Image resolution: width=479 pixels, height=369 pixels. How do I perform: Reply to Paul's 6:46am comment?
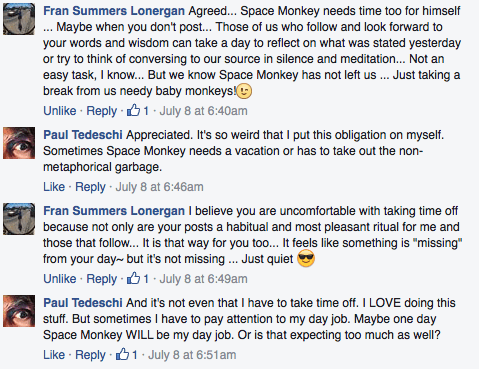pyautogui.click(x=90, y=187)
